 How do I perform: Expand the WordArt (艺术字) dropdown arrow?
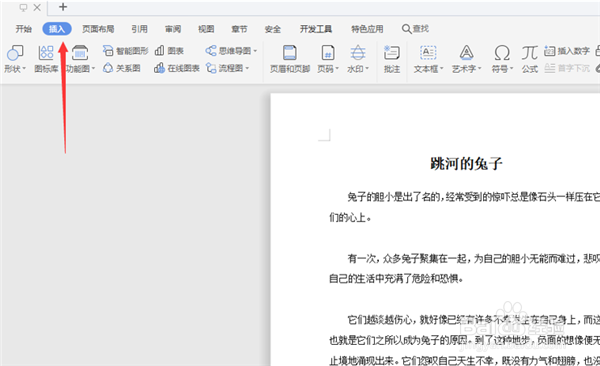pyautogui.click(x=479, y=69)
